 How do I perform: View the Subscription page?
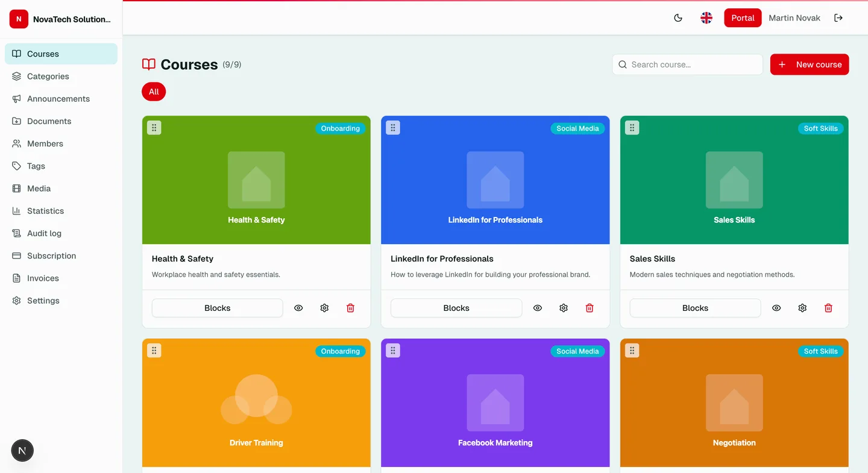pyautogui.click(x=51, y=255)
